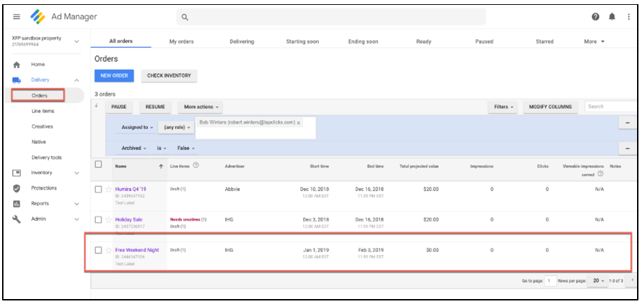Switch to the All orders tab
Screen dimensions: 644x306
point(121,42)
